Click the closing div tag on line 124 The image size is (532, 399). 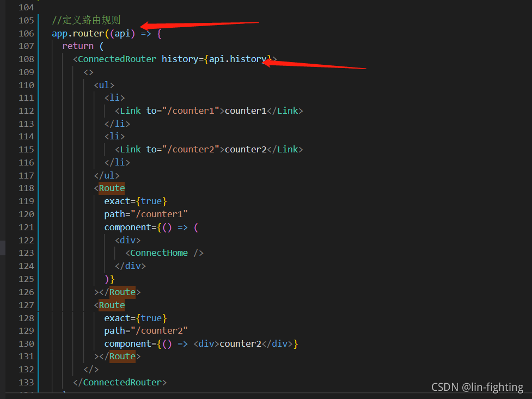pyautogui.click(x=130, y=266)
